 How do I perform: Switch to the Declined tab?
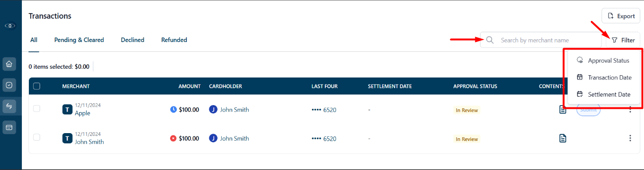click(132, 40)
